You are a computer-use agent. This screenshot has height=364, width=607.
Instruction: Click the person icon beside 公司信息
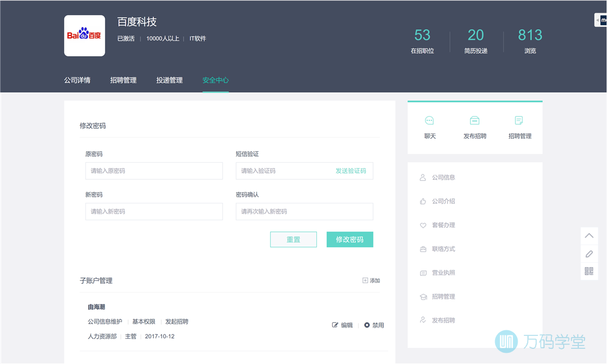tap(423, 178)
